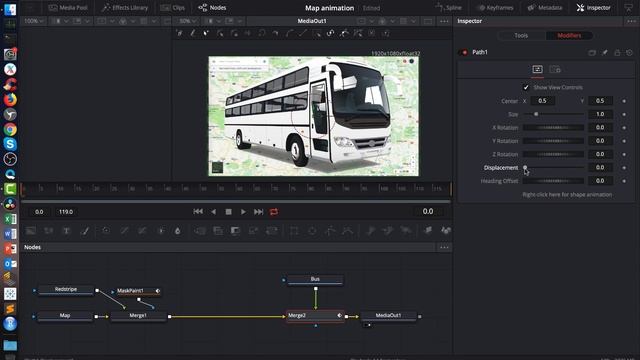Open the Path1 Settings sub-tab icon

point(555,69)
